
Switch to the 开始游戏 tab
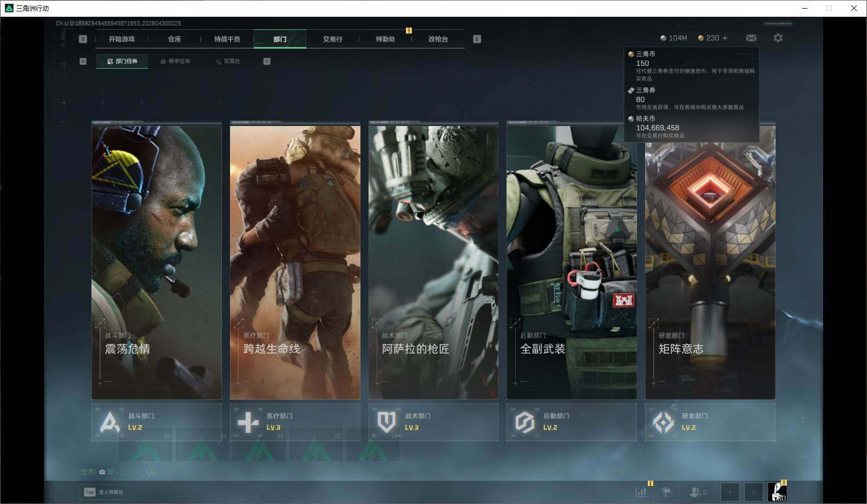(x=121, y=39)
